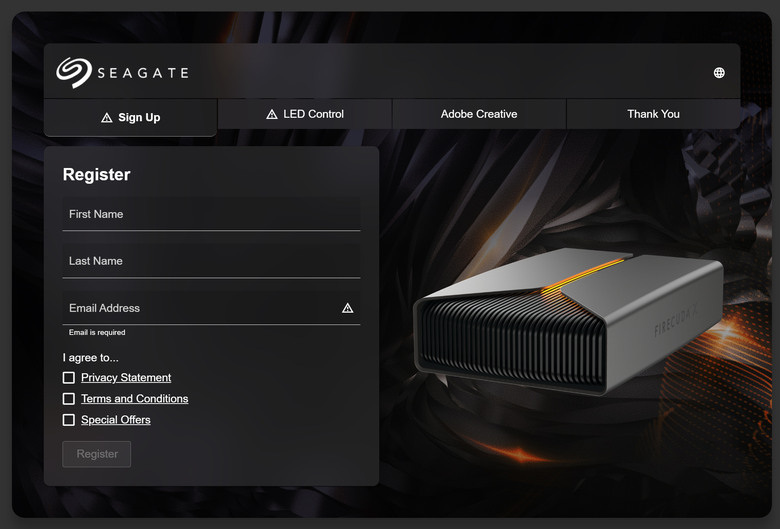Check the Terms and Conditions checkbox

[x=69, y=399]
